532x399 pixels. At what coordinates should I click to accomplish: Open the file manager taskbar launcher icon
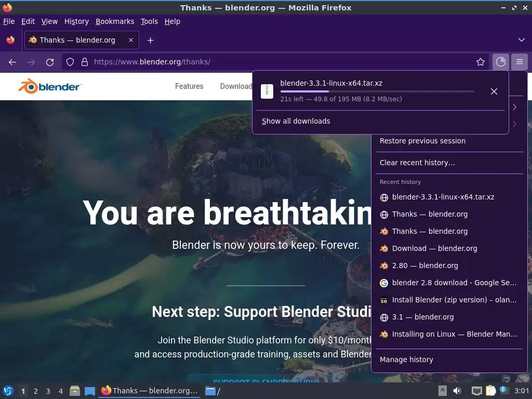coord(75,391)
